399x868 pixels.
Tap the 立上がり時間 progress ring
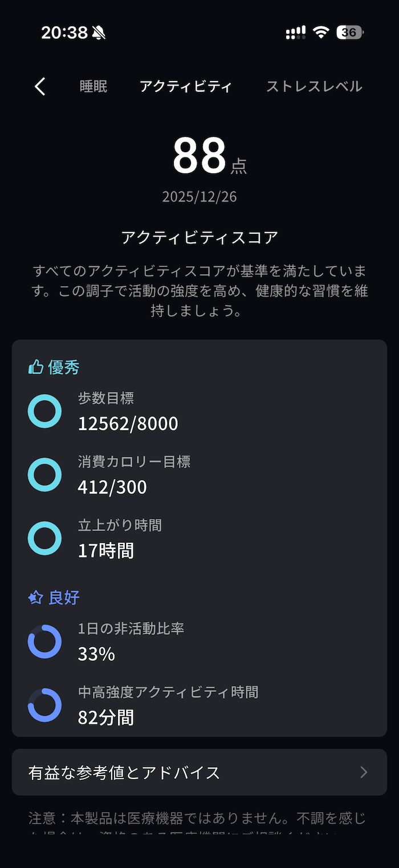point(44,538)
